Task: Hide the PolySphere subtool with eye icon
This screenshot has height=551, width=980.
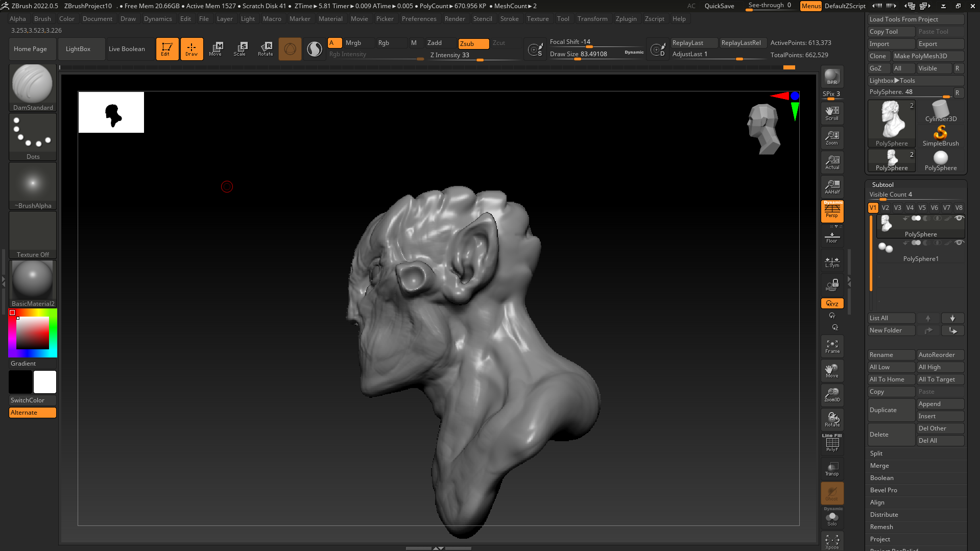Action: [x=959, y=219]
